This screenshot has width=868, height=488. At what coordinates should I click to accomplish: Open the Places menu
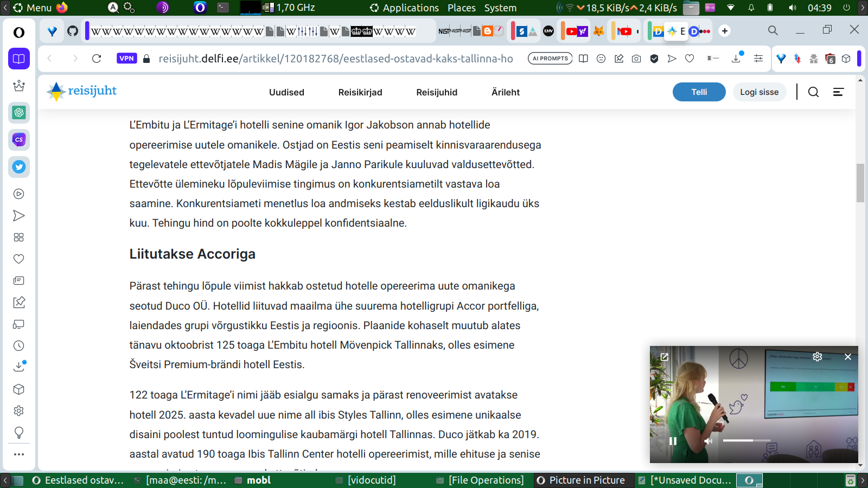tap(462, 8)
